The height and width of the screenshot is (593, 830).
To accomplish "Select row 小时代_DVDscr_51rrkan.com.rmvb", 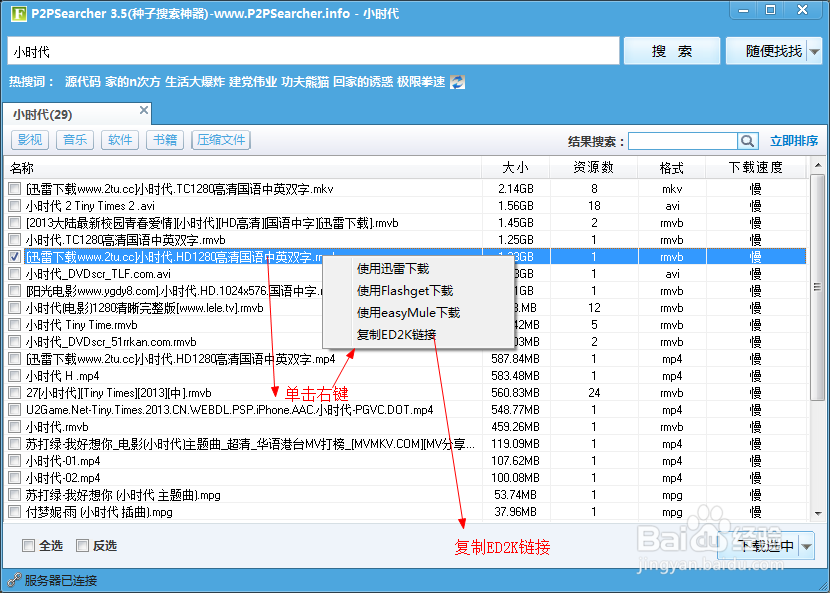I will tap(405, 342).
